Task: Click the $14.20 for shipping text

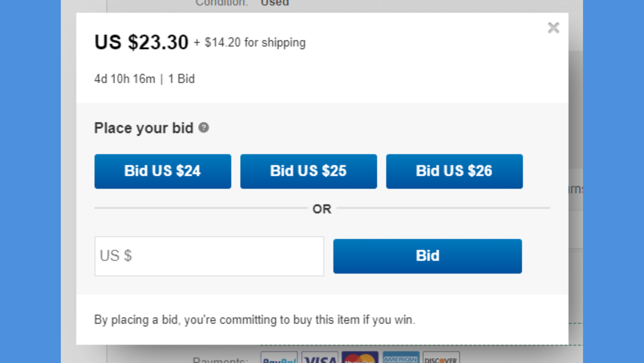Action: [255, 43]
